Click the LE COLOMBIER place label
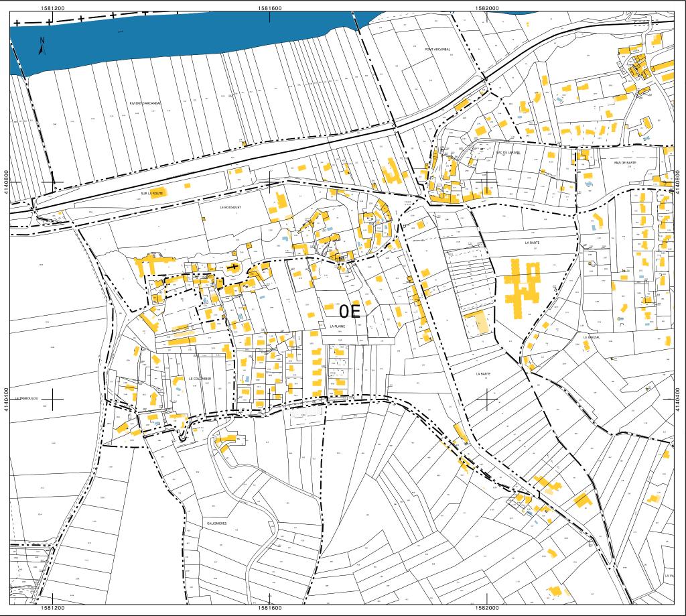Viewport: 686px width, 616px height. tap(200, 379)
